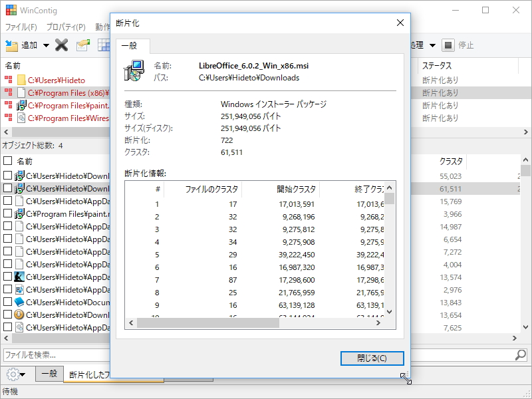This screenshot has width=532, height=399.
Task: Check the highlighted 61,511 cluster row checkbox
Action: point(7,188)
